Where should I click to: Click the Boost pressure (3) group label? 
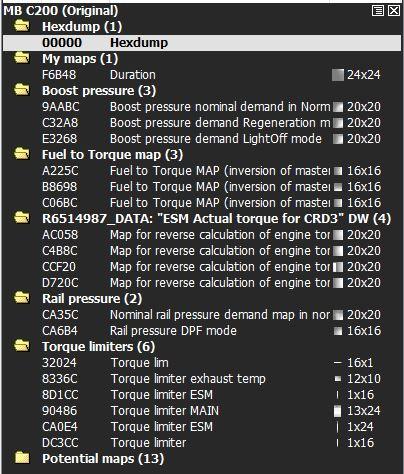[99, 90]
